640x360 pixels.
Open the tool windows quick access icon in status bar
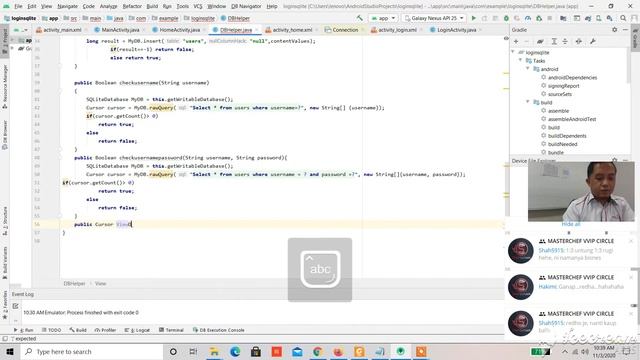[x=5, y=339]
